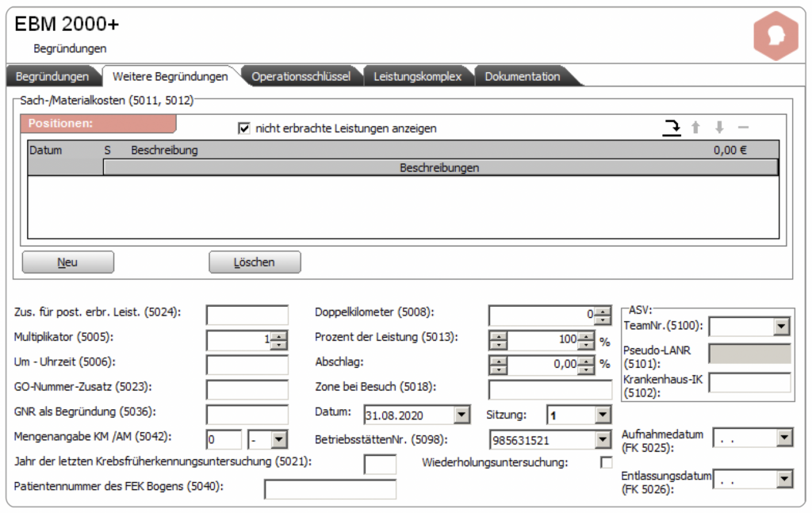Screen dimensions: 812x513
Task: Open the Datum dropdown showing 31.08.2020
Action: pos(462,415)
